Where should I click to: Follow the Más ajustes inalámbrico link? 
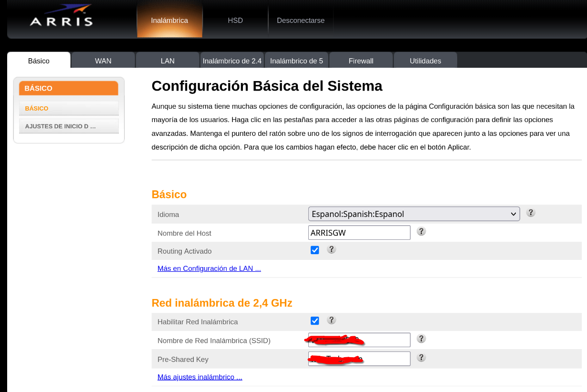tap(199, 377)
